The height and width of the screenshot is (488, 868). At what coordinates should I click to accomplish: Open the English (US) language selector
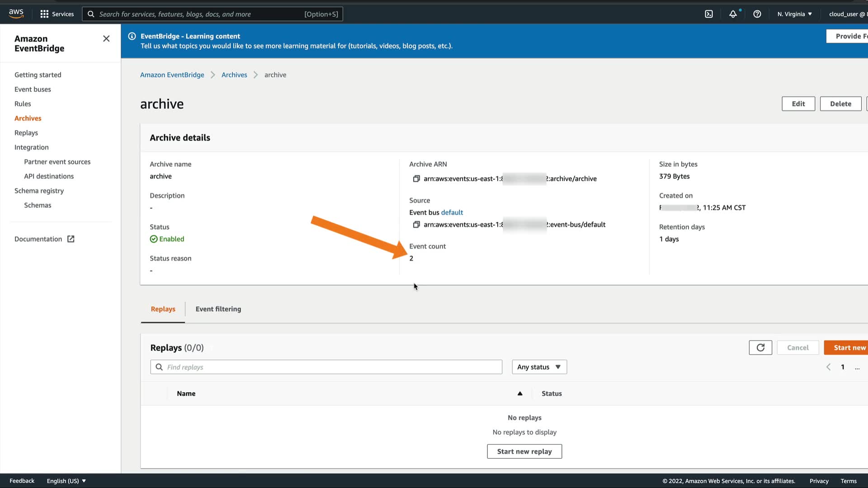click(x=66, y=481)
